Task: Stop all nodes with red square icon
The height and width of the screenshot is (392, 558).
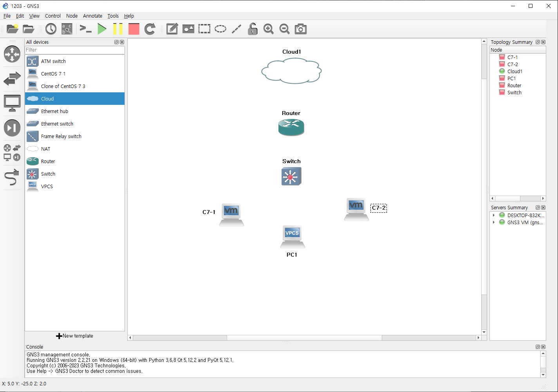Action: coord(134,29)
